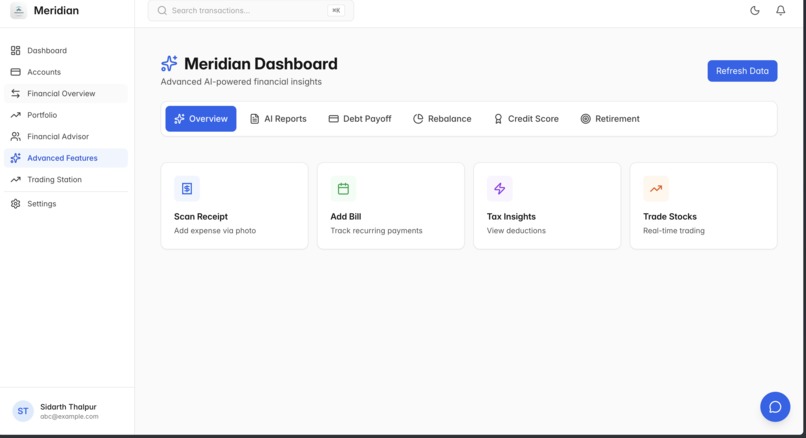
Task: Click the Dashboard grid icon in sidebar
Action: click(15, 50)
